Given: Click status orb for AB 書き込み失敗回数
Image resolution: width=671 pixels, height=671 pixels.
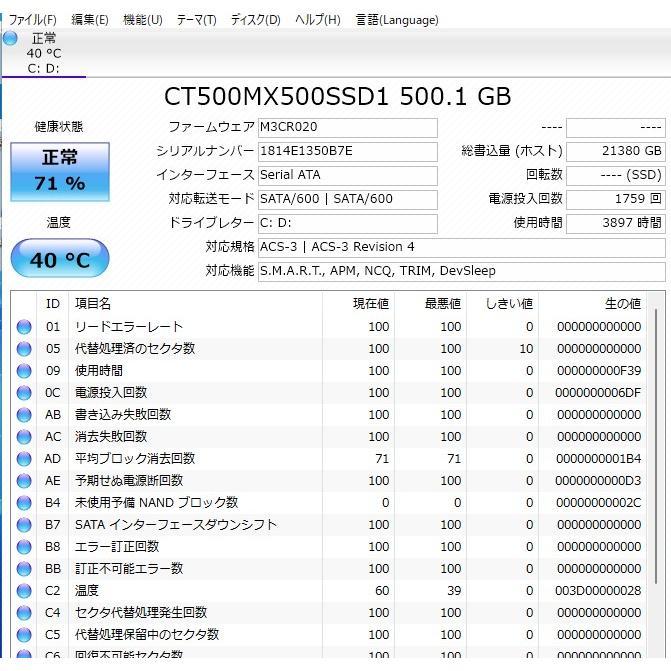Looking at the screenshot, I should tap(24, 415).
